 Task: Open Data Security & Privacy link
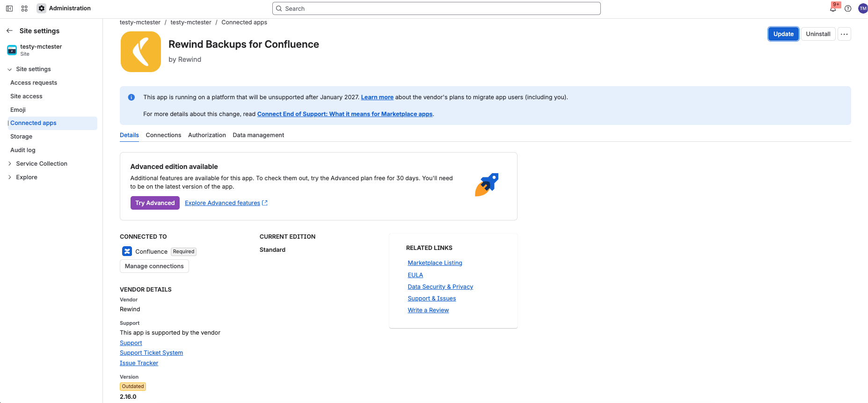pos(440,287)
